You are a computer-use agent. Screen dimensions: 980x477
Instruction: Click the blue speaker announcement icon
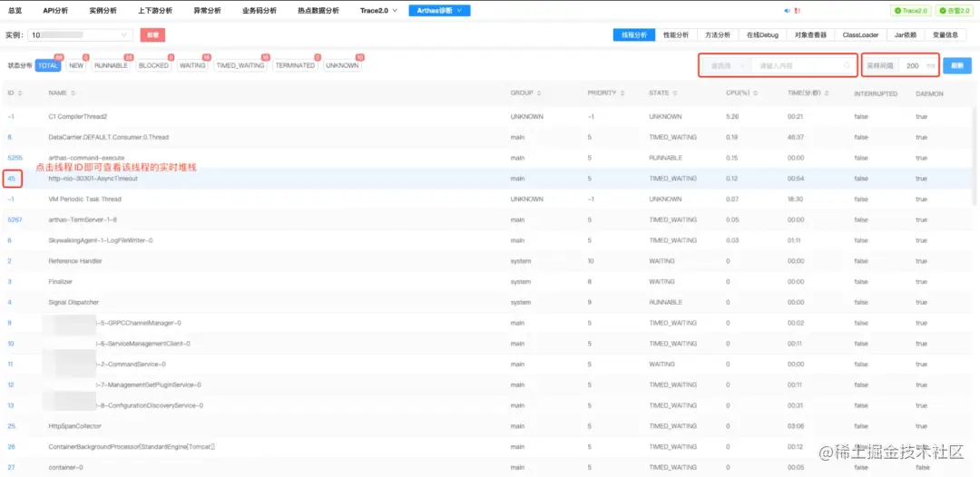pos(788,11)
